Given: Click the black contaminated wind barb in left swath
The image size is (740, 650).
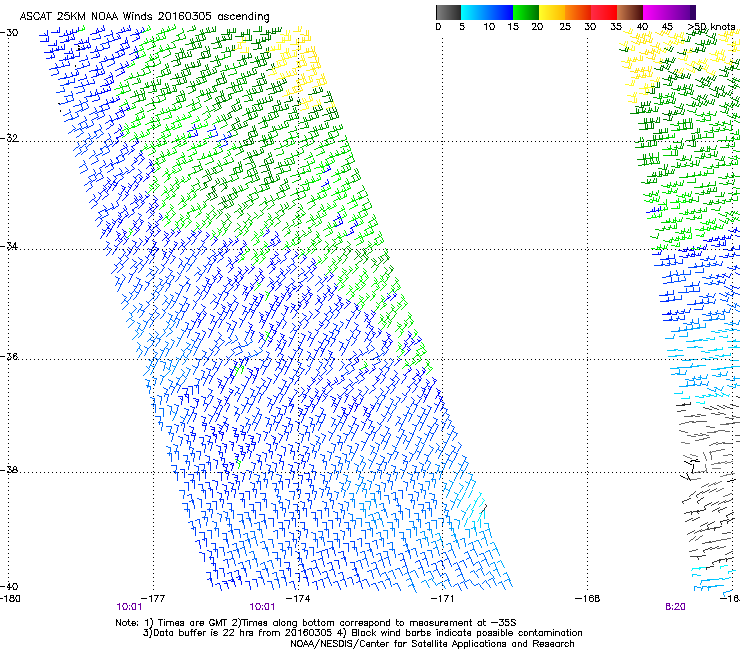Looking at the screenshot, I should pyautogui.click(x=483, y=509).
